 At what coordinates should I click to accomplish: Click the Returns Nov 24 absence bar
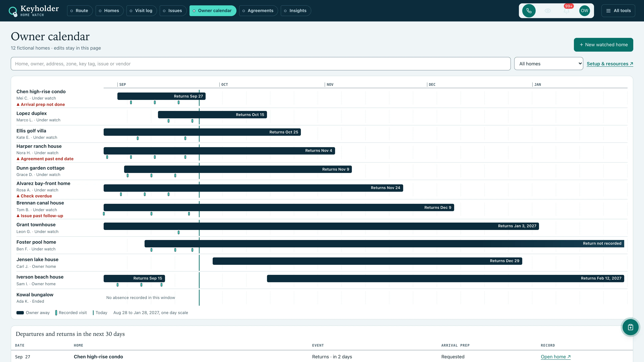click(253, 188)
